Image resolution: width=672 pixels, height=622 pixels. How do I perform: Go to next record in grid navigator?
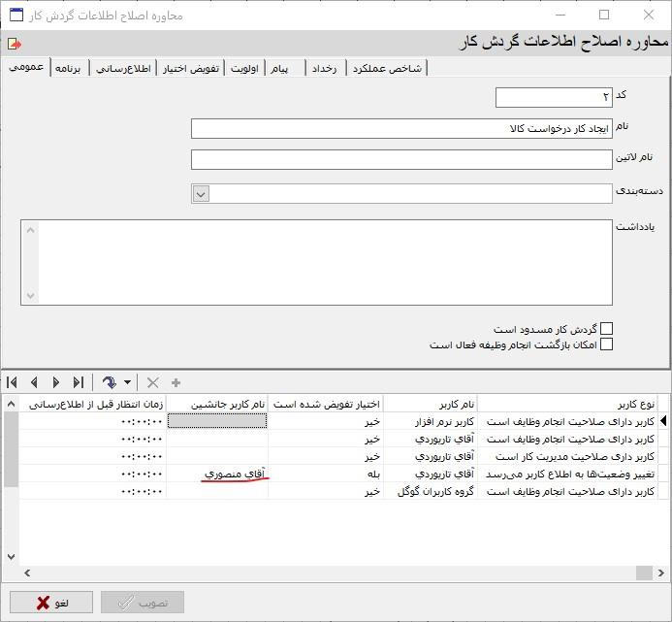(x=56, y=383)
